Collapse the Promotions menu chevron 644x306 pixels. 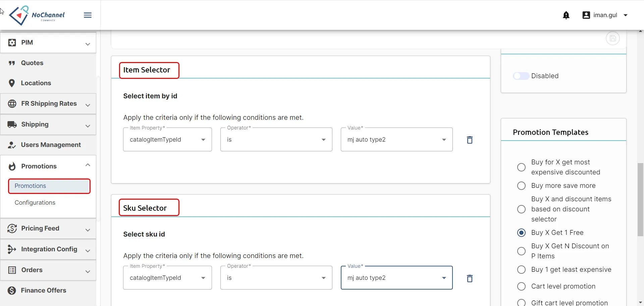click(88, 165)
